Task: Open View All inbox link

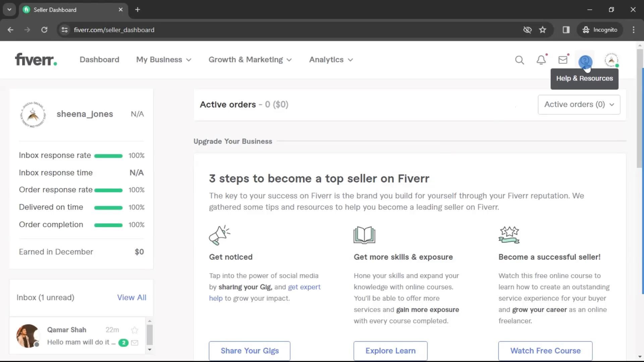Action: (x=131, y=298)
